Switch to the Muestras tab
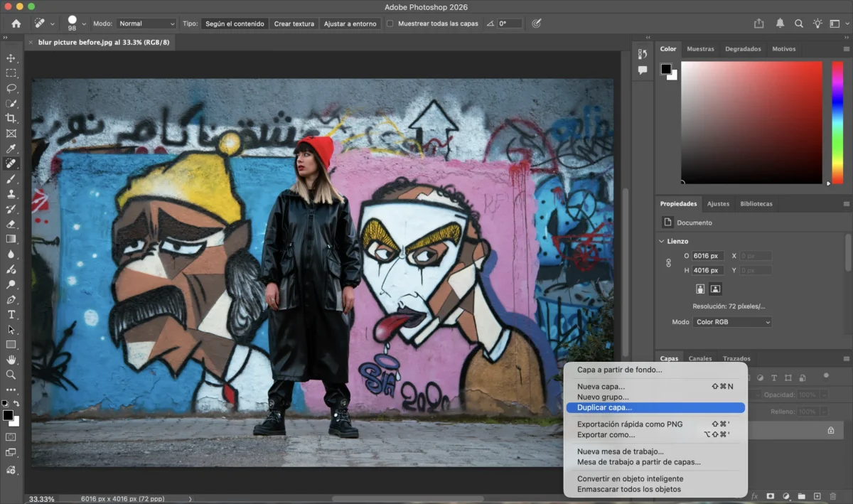The image size is (853, 504). 700,49
